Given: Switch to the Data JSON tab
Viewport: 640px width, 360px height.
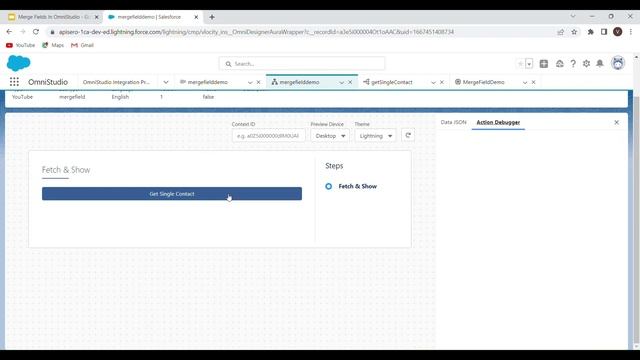Looking at the screenshot, I should (453, 122).
